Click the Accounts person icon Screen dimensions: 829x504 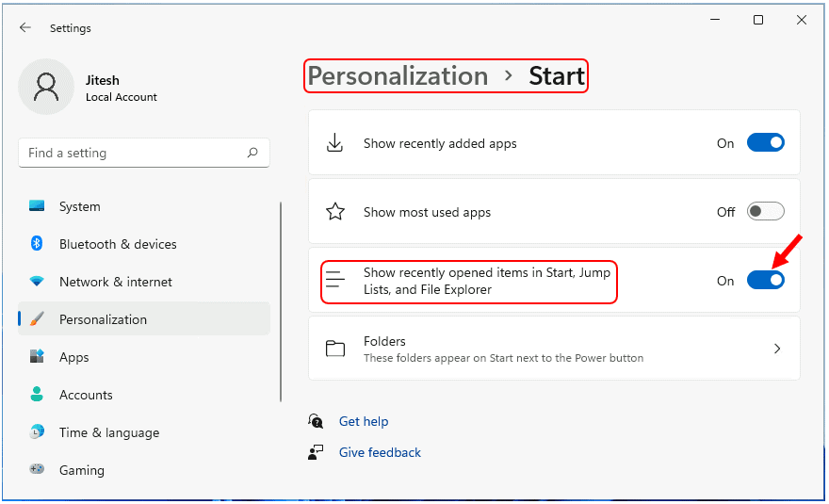coord(37,394)
